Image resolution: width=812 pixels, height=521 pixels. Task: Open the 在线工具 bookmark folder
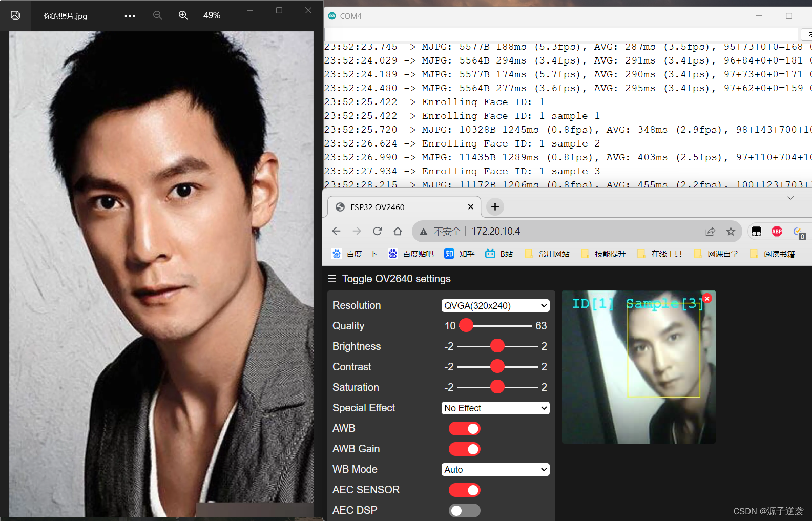659,254
